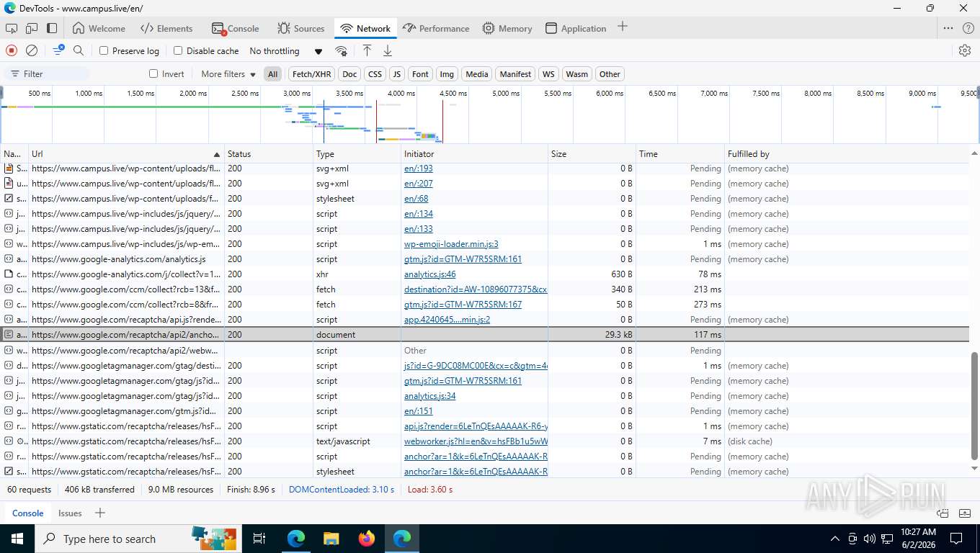The width and height of the screenshot is (980, 553).
Task: Switch to the Sources tab
Action: 301,29
